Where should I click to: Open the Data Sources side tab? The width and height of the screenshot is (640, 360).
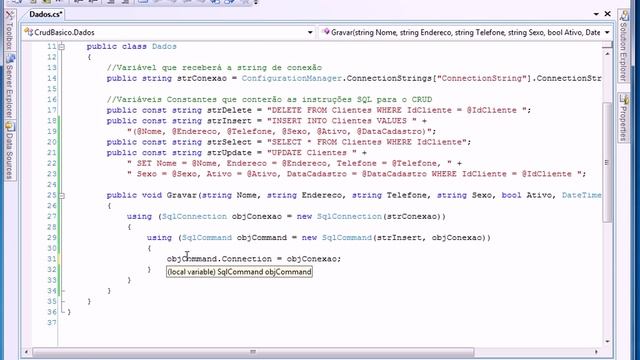click(10, 151)
